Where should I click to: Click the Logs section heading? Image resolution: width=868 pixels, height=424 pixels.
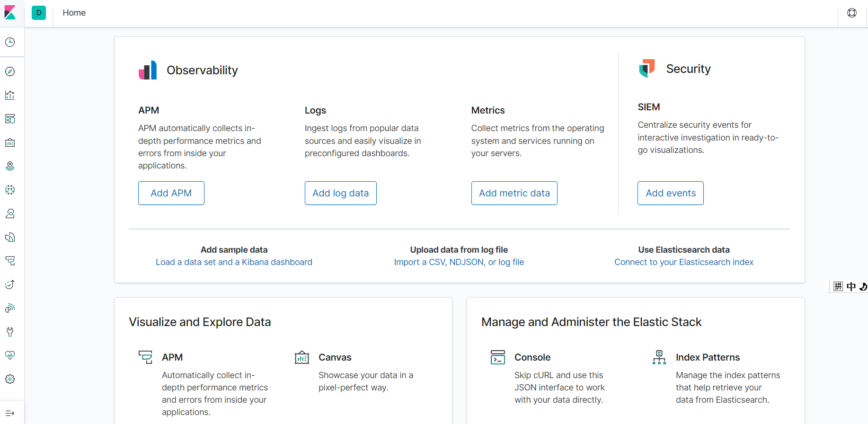(315, 110)
